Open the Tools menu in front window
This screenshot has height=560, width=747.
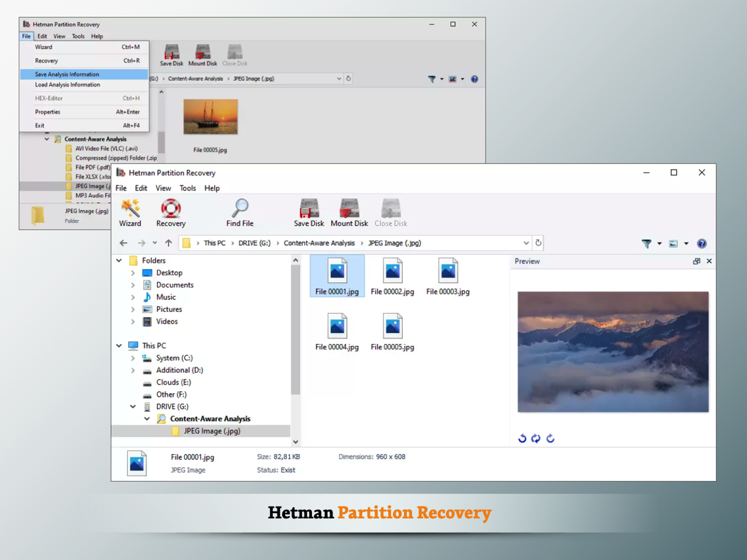(187, 188)
